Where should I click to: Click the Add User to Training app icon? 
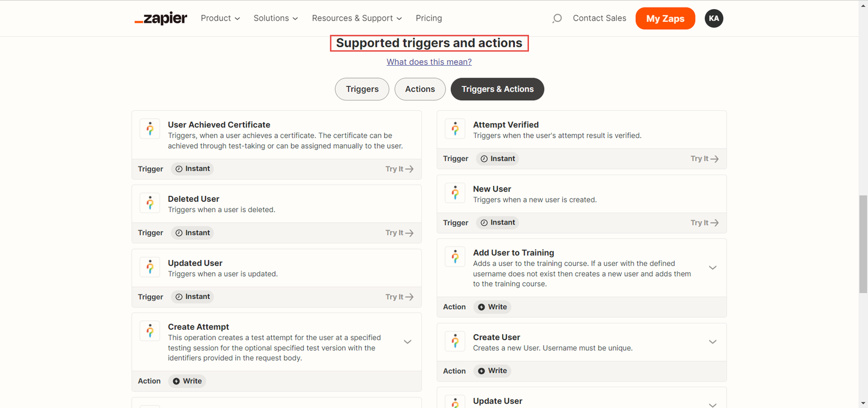pos(455,257)
